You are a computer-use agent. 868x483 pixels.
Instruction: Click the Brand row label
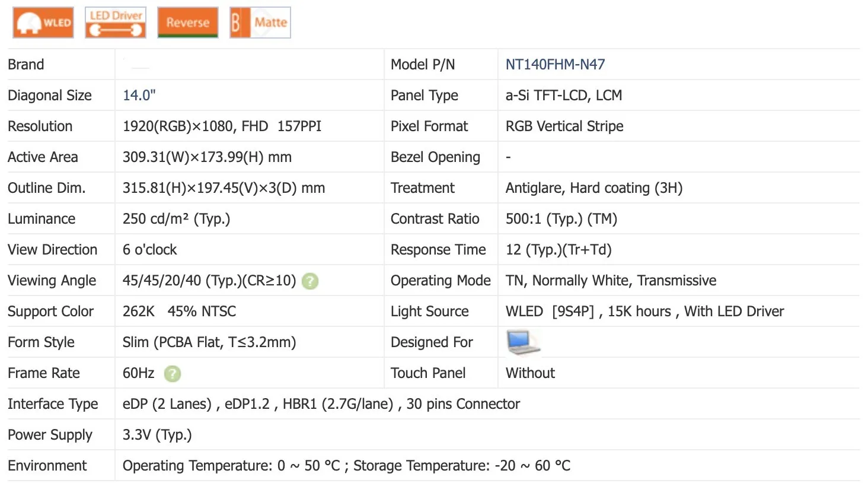tap(25, 65)
